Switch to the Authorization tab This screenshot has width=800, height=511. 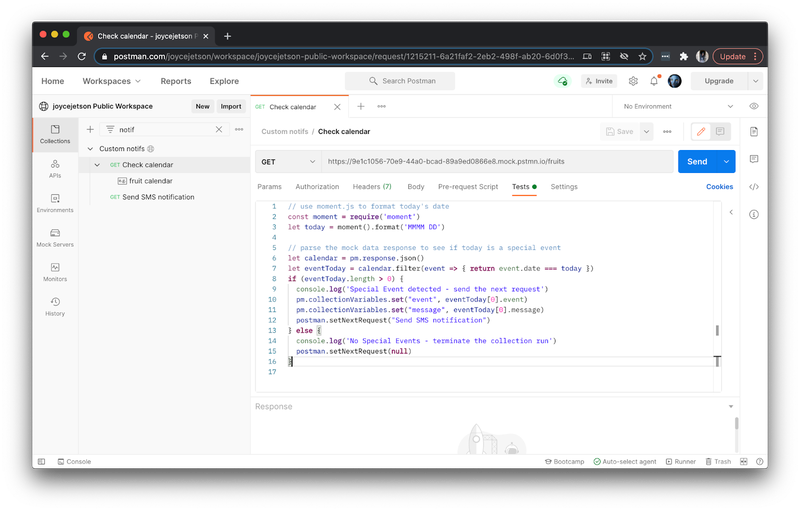point(317,187)
